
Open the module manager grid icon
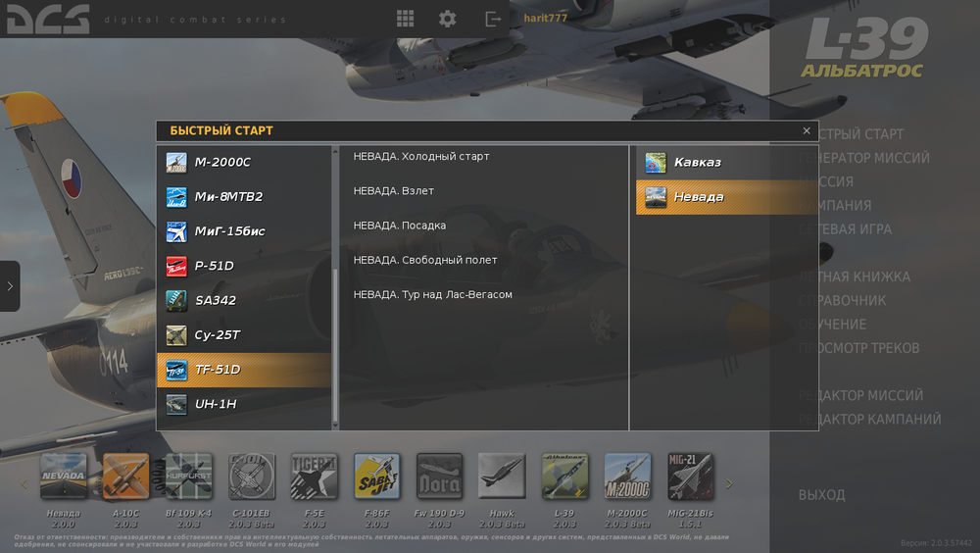405,19
